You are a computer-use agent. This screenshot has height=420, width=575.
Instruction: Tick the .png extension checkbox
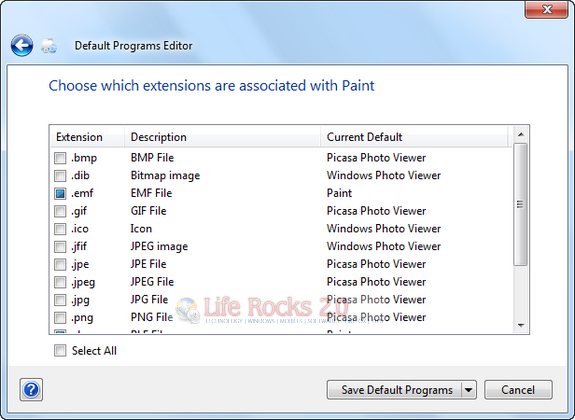coord(60,318)
